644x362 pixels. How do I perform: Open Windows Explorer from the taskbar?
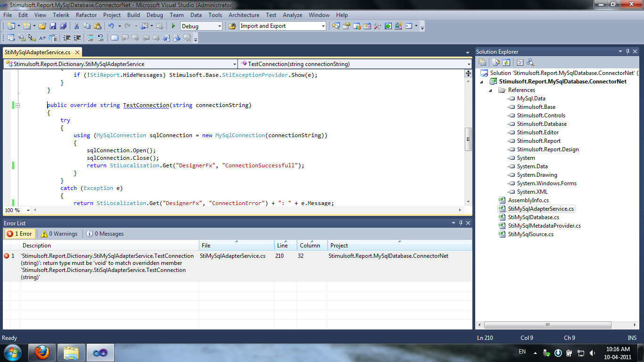[x=71, y=352]
